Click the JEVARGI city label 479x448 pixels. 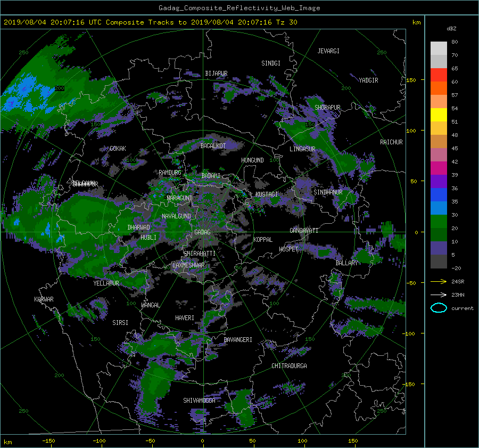point(328,51)
